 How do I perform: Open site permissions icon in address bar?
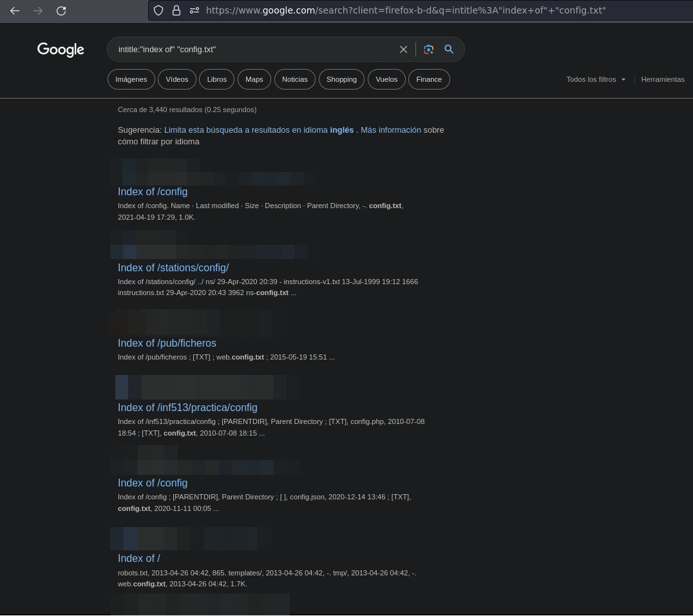point(194,10)
